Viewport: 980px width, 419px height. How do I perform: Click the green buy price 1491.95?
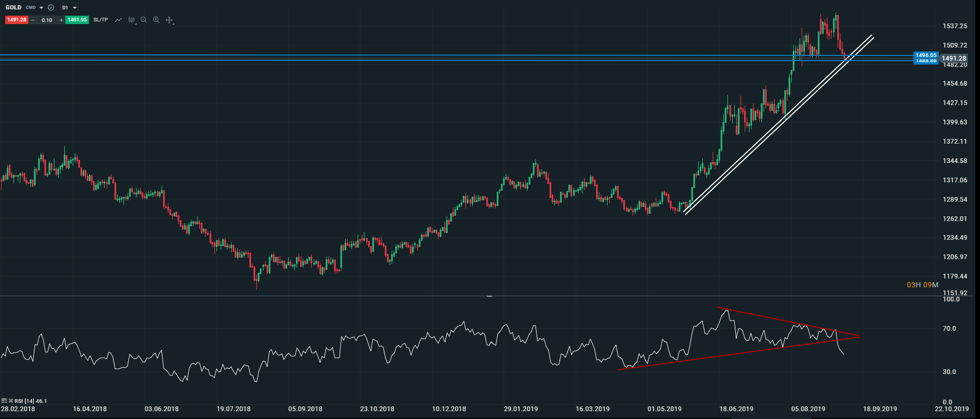tap(77, 20)
